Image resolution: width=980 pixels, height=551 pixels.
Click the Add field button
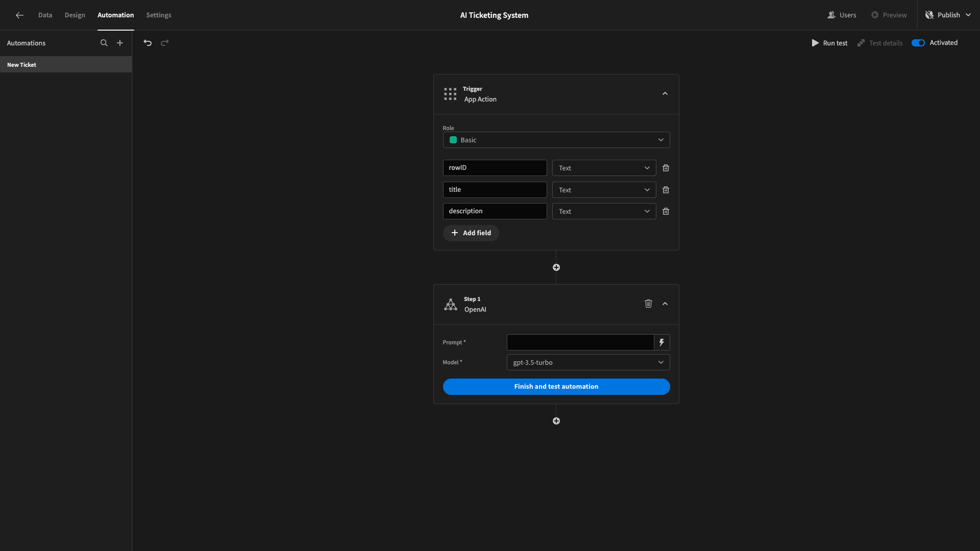(471, 233)
